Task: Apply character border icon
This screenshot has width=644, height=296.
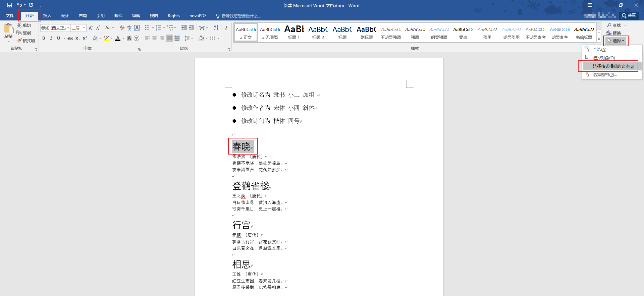Action: point(137,28)
